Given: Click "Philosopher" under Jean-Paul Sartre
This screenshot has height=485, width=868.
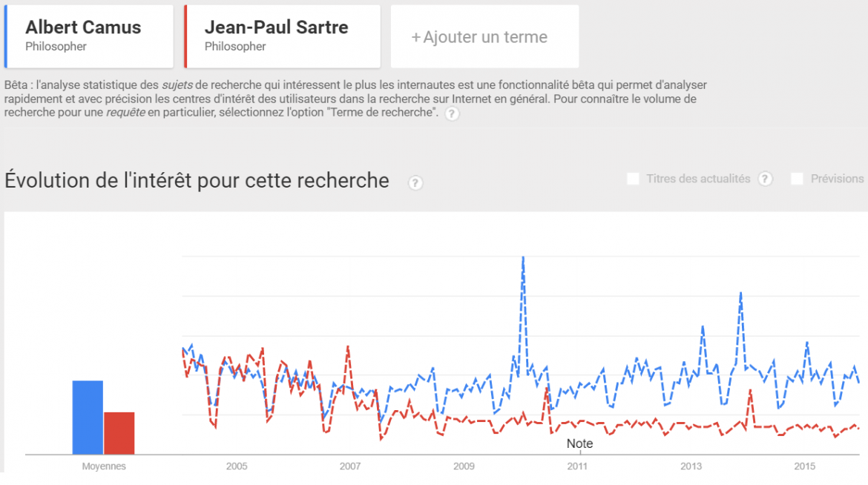Looking at the screenshot, I should 235,47.
